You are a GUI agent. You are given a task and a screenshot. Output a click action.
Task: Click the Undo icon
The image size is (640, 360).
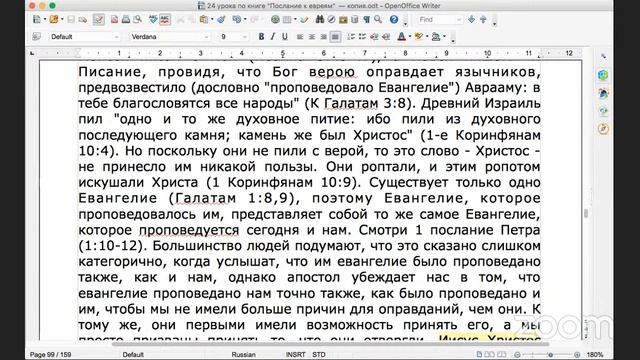(x=237, y=19)
